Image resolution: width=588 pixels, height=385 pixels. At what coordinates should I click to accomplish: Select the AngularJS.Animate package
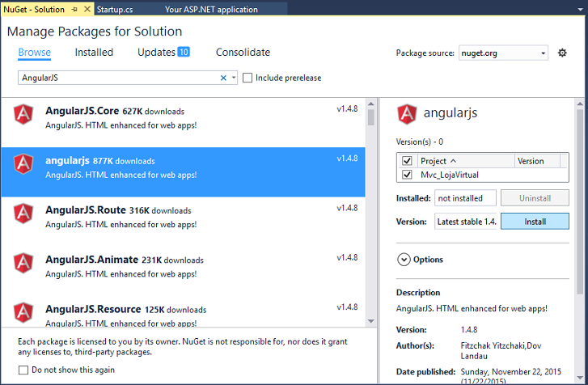[183, 271]
